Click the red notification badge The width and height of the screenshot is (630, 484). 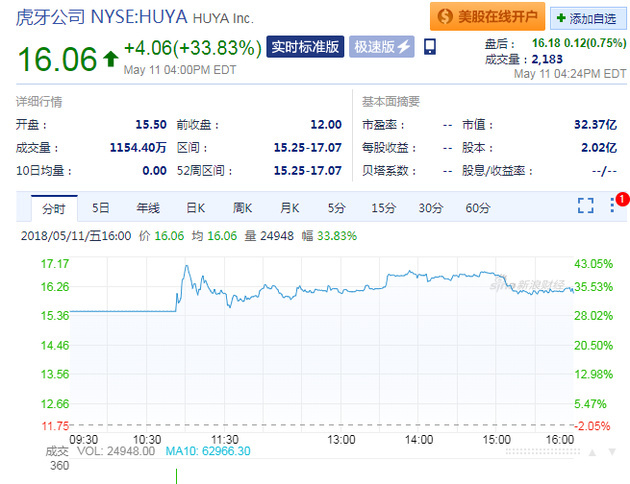pos(622,198)
